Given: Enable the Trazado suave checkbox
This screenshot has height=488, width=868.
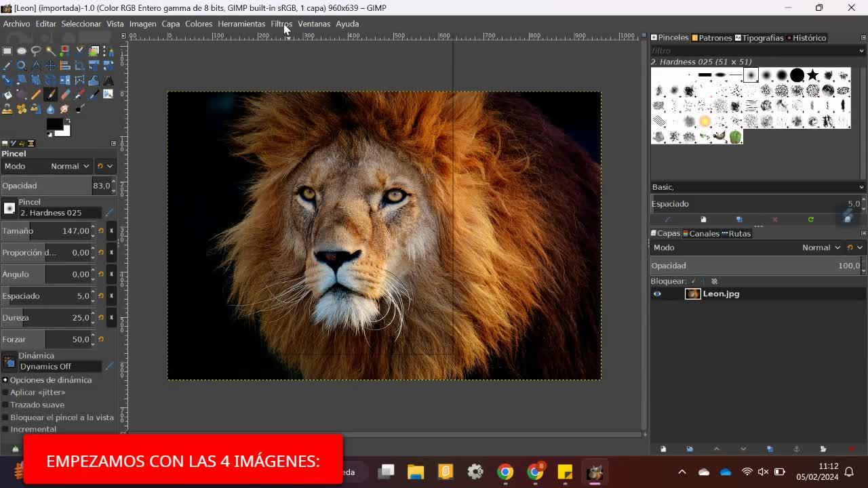Looking at the screenshot, I should (x=5, y=405).
